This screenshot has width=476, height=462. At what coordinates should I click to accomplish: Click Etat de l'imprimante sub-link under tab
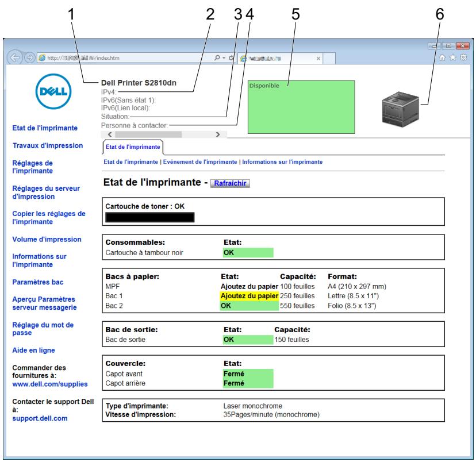(131, 162)
